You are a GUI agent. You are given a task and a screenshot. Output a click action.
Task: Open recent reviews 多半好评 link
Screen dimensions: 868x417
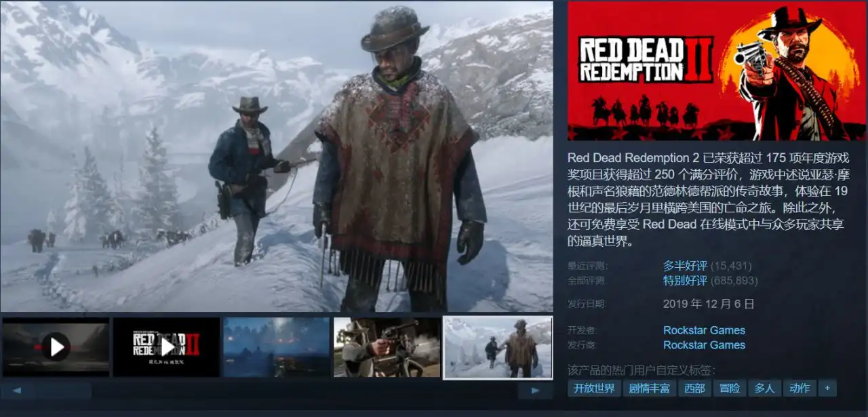click(x=685, y=266)
